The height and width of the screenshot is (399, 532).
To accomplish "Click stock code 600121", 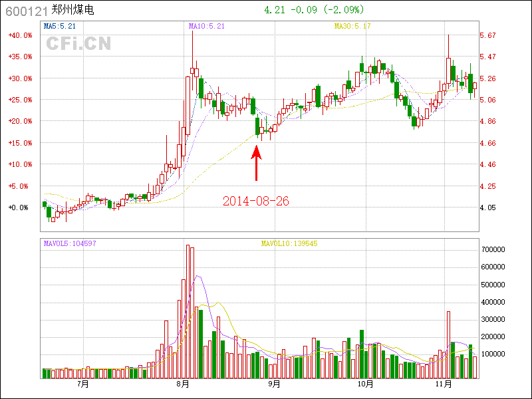I will [26, 11].
